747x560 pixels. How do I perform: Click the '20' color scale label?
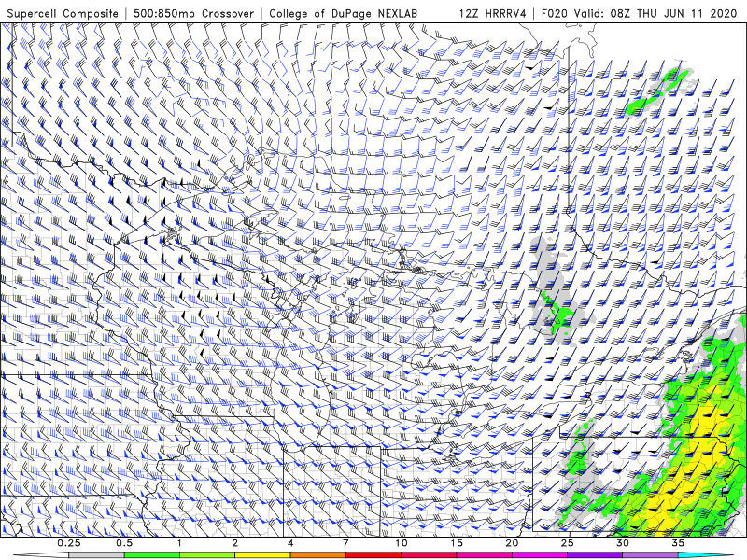(512, 543)
